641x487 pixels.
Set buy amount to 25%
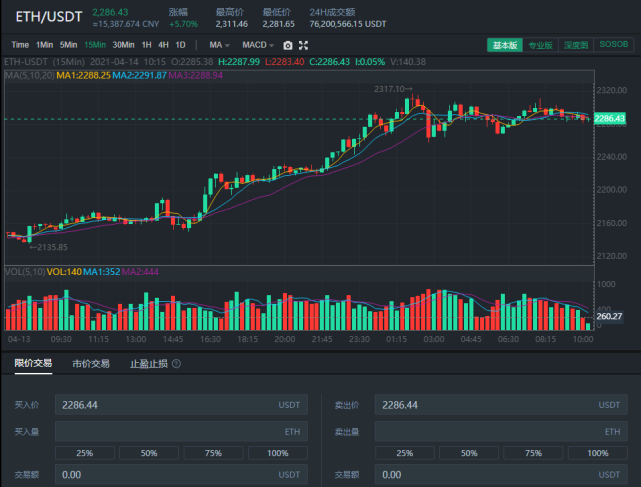85,453
